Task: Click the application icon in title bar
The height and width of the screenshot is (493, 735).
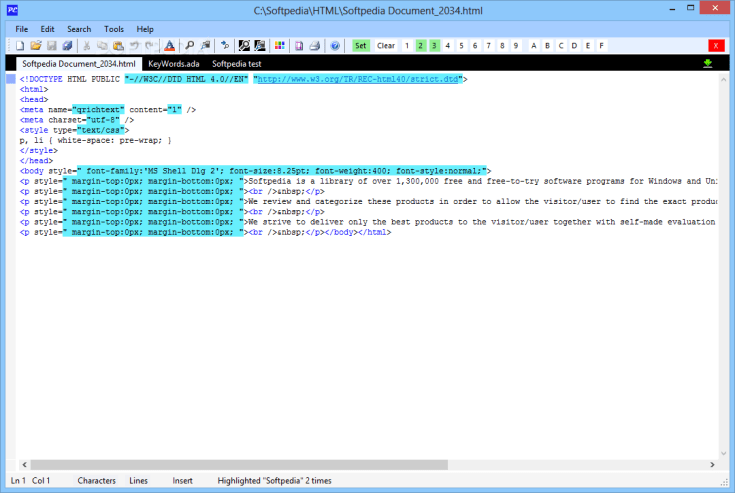Action: tap(12, 10)
